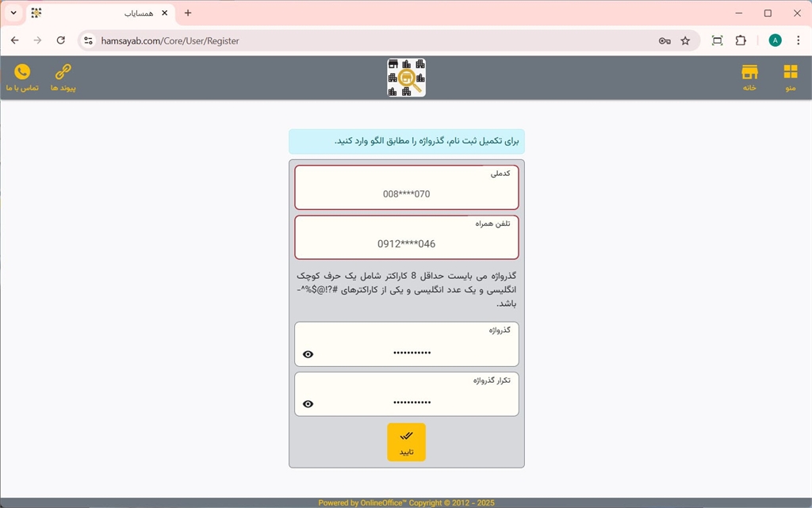Open تماس با ما contact page
Viewport: 812px width, 508px height.
pos(22,78)
